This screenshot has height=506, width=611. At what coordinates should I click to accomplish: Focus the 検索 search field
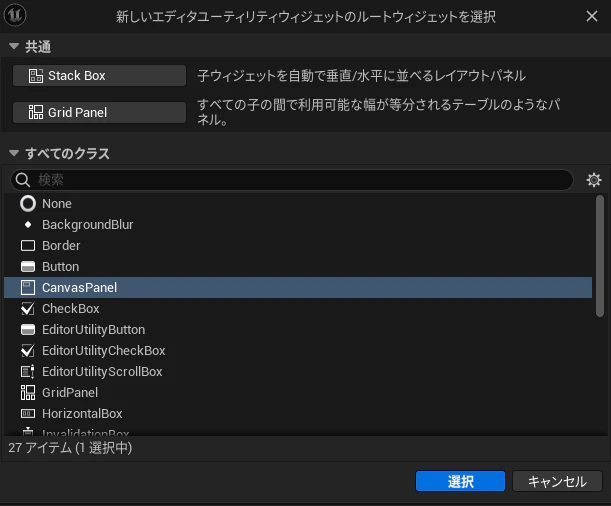point(292,180)
